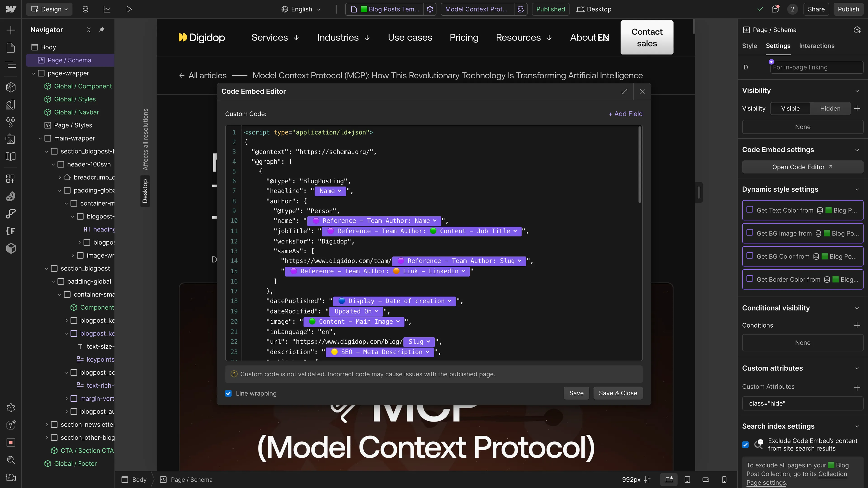Open the Assets image icon in sidebar
Viewport: 868px width, 488px height.
click(x=11, y=139)
